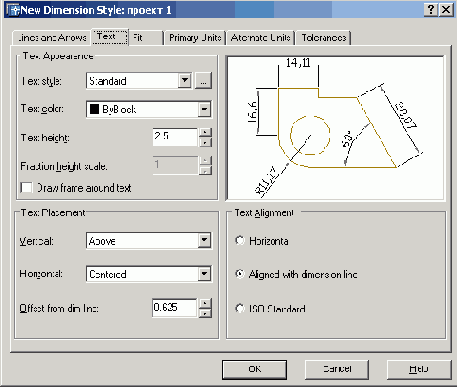Increase Offset from dim line value
The image size is (457, 387).
point(205,303)
